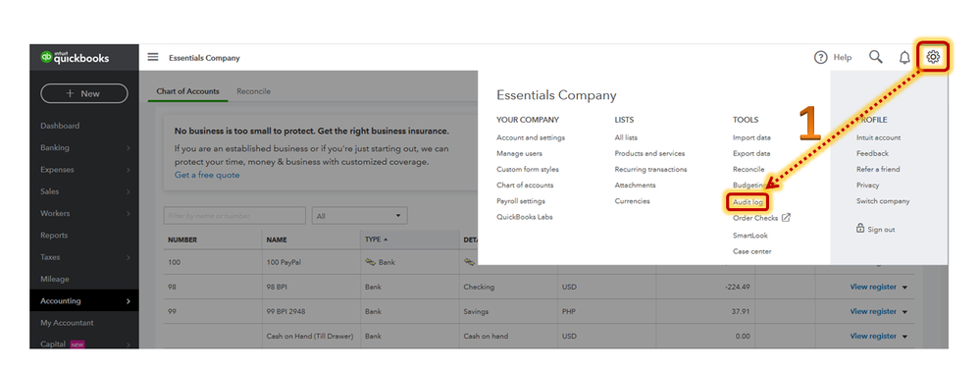980x372 pixels.
Task: Toggle the hamburger navigation menu
Action: 153,57
